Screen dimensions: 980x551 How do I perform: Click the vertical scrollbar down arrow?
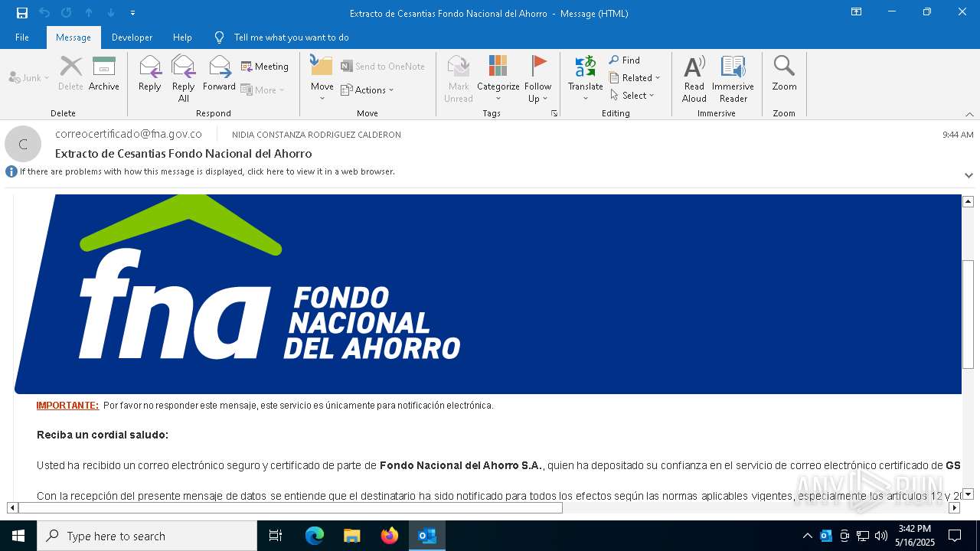point(968,494)
